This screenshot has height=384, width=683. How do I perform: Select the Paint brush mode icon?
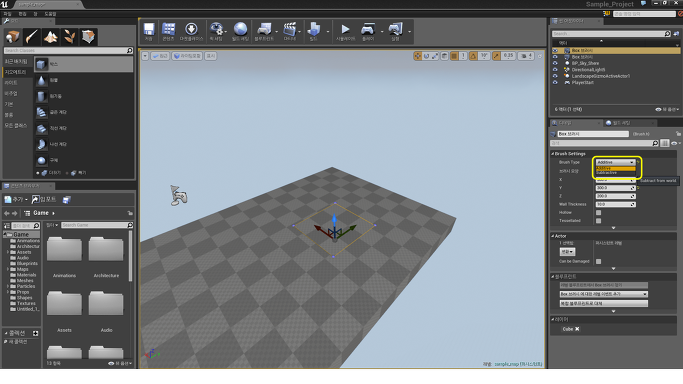(x=31, y=37)
